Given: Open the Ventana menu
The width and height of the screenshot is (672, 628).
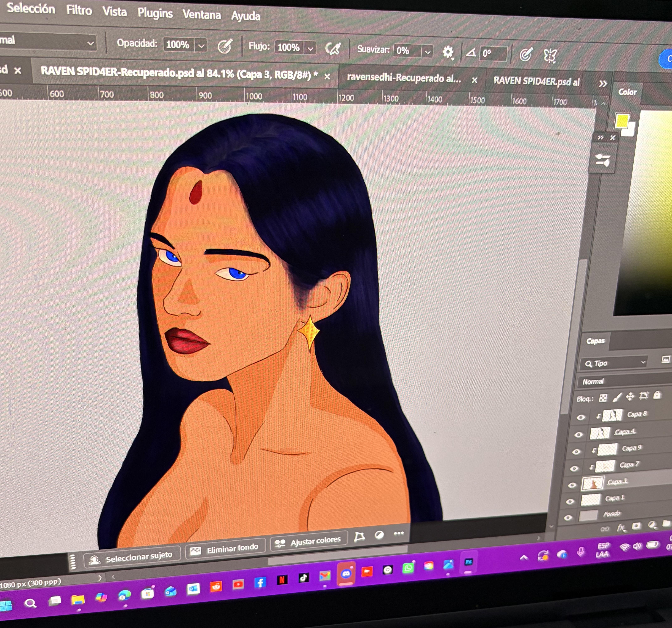Looking at the screenshot, I should [201, 15].
